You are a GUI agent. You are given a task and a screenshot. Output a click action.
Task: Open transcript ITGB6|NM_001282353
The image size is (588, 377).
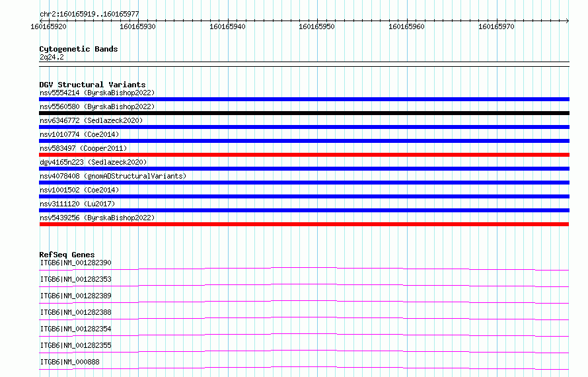(75, 279)
